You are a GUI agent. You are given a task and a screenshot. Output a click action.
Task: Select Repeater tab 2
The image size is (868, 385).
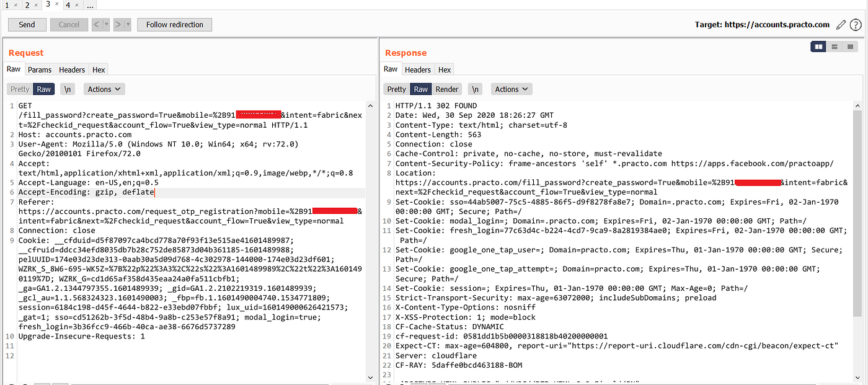[27, 5]
